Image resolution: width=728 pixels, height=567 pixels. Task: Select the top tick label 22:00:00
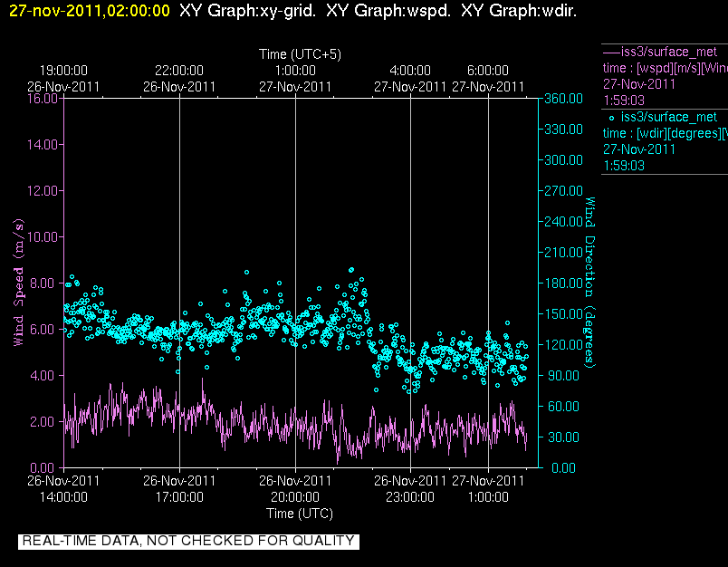(x=179, y=70)
